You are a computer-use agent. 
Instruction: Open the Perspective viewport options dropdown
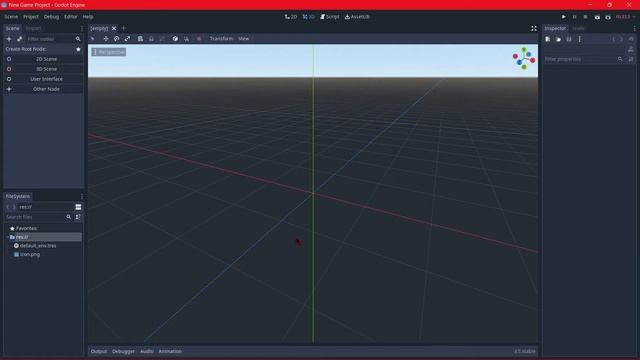coord(109,52)
